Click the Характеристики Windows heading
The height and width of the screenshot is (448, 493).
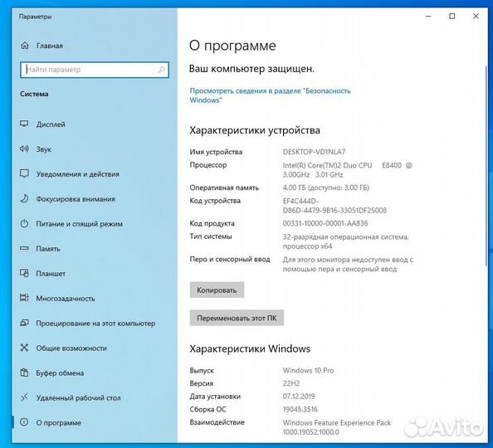[250, 348]
